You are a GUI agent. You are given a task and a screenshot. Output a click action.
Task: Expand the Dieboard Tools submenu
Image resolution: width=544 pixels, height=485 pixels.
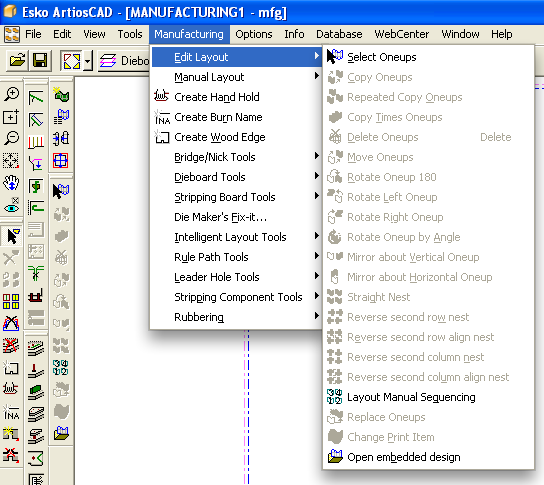pyautogui.click(x=237, y=177)
